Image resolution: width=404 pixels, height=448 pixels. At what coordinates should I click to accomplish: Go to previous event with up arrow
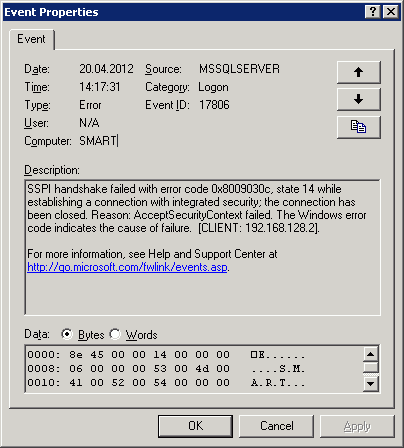[359, 72]
